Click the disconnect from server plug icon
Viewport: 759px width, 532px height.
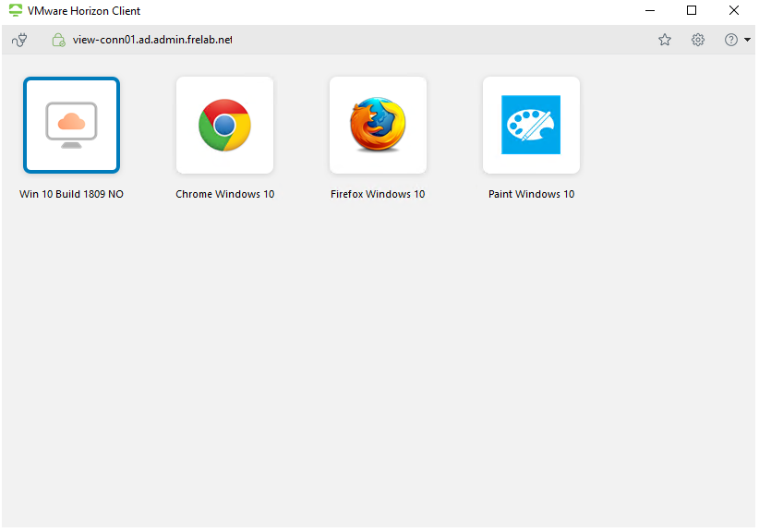pos(20,40)
